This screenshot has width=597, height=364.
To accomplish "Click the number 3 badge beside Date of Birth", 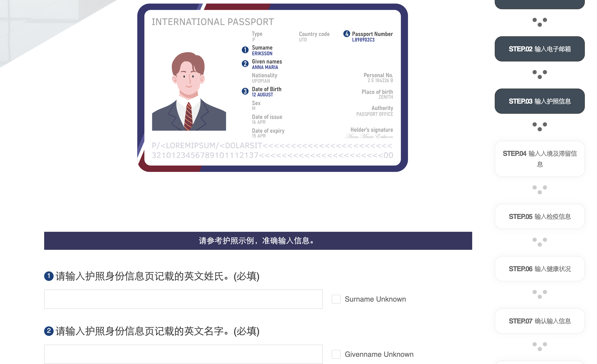I will pos(245,91).
